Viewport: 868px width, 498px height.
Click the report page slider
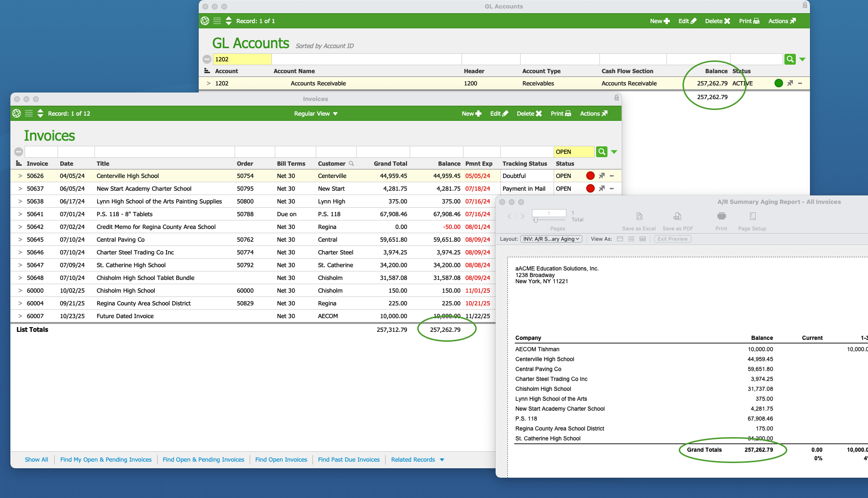(x=536, y=220)
